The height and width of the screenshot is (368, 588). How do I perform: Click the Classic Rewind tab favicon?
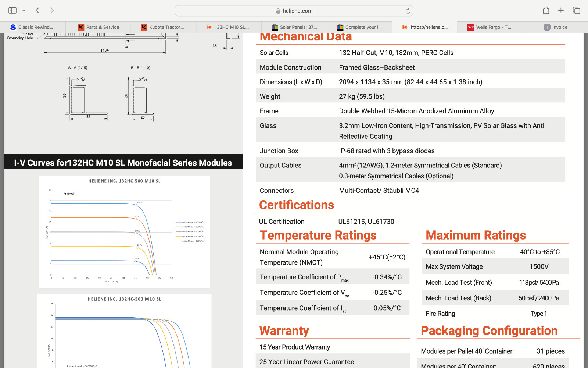13,27
